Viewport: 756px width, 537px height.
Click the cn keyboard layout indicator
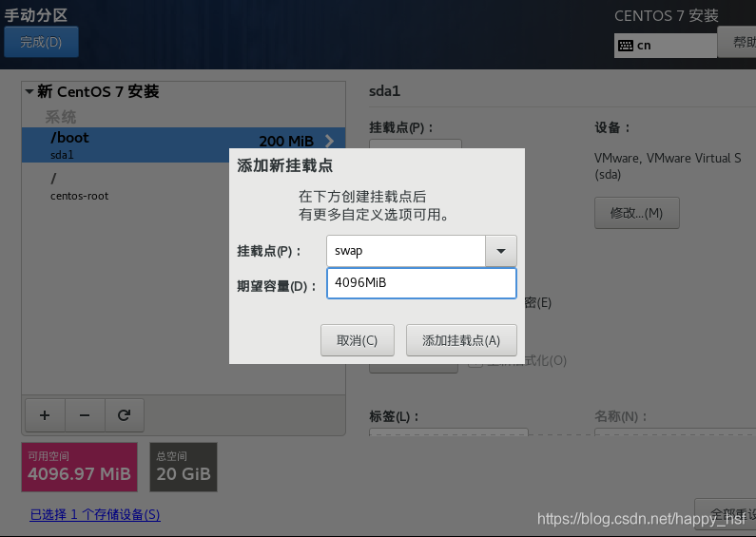click(x=666, y=46)
